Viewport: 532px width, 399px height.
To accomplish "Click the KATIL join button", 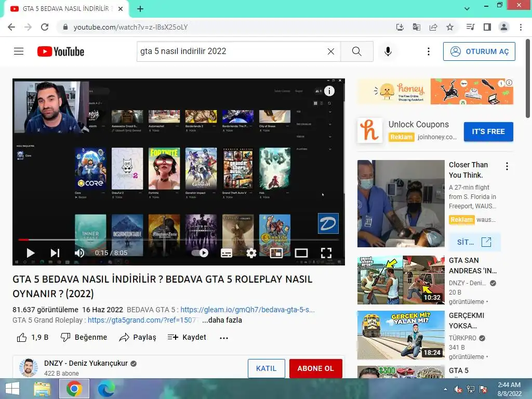I will coord(267,368).
